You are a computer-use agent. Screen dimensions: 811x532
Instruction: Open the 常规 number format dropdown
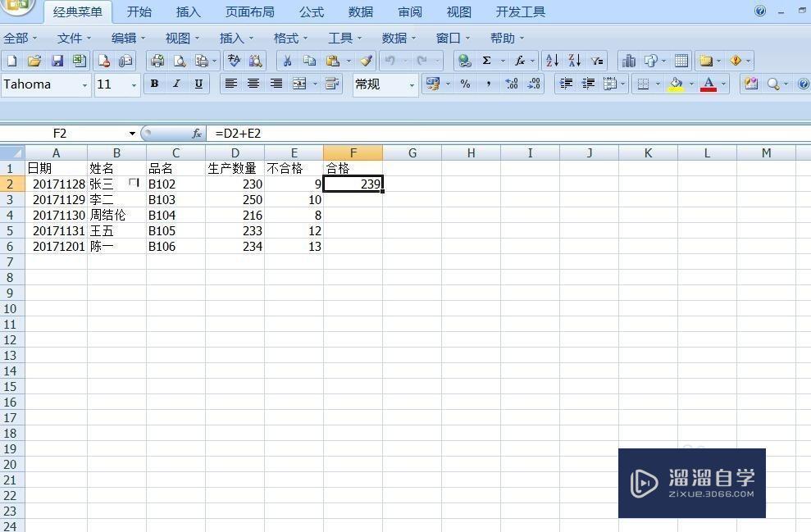(411, 84)
